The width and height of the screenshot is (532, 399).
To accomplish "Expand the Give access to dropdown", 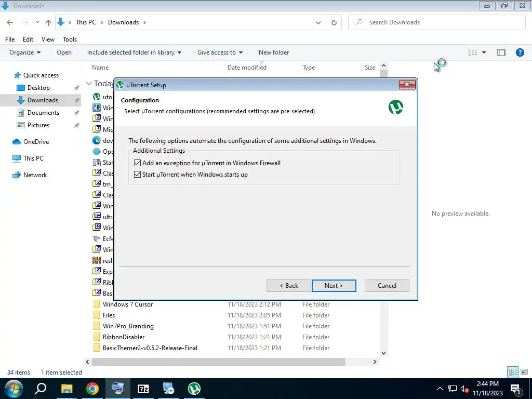I will (x=220, y=52).
